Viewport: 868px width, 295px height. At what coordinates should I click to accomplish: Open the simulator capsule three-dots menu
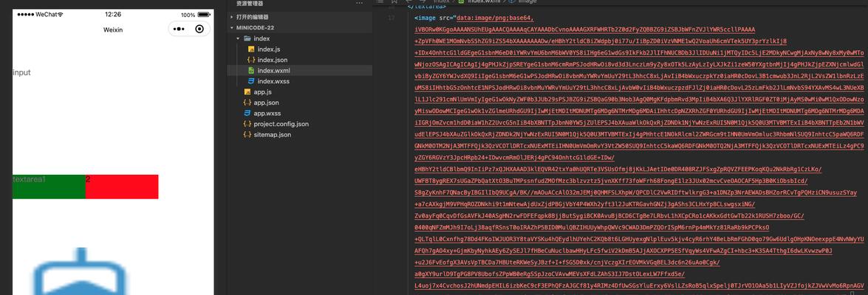click(180, 29)
